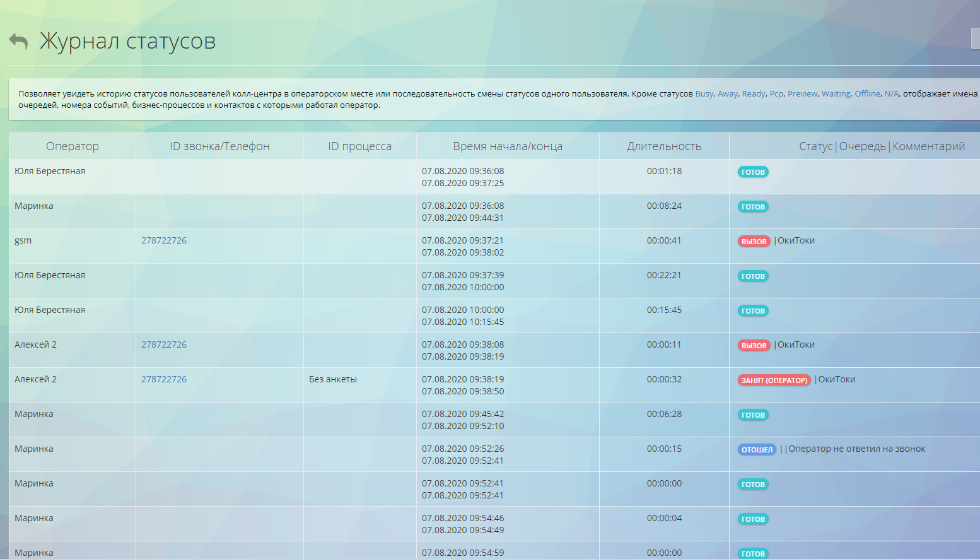Screen dimensions: 980x559
Task: Open the Preview status link
Action: [802, 93]
